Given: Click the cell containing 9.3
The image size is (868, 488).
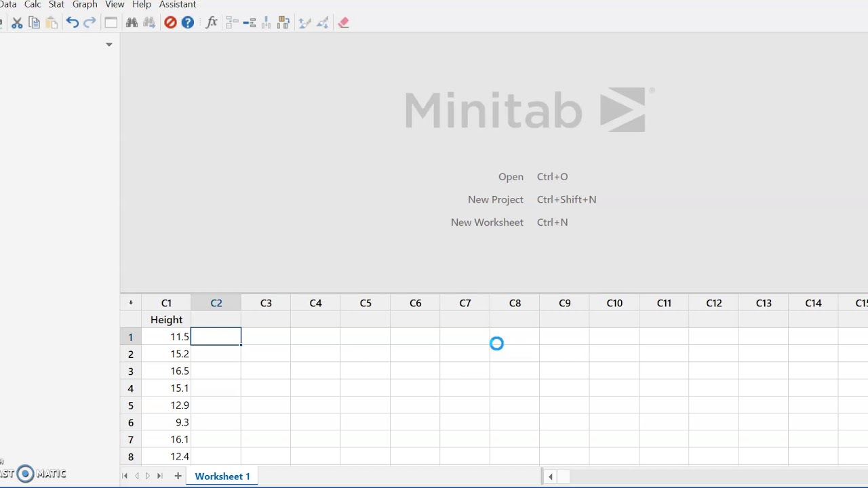Looking at the screenshot, I should [x=166, y=422].
